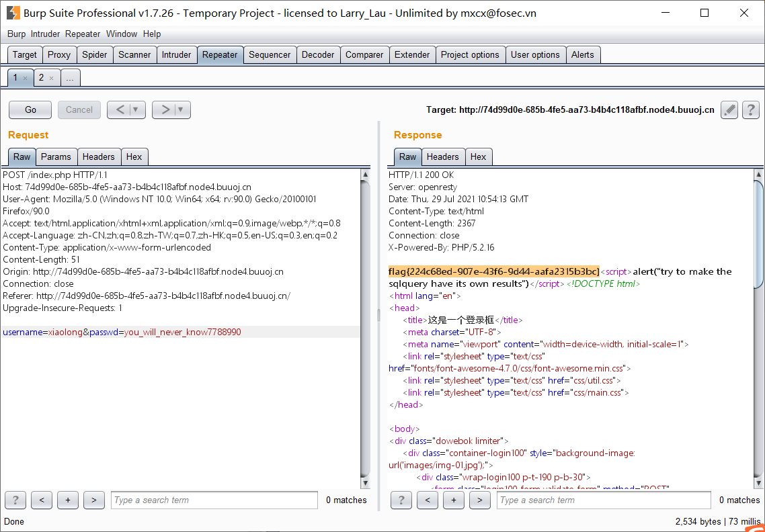Viewport: 765px width, 532px height.
Task: Open the Intruder menu in menu bar
Action: point(45,34)
